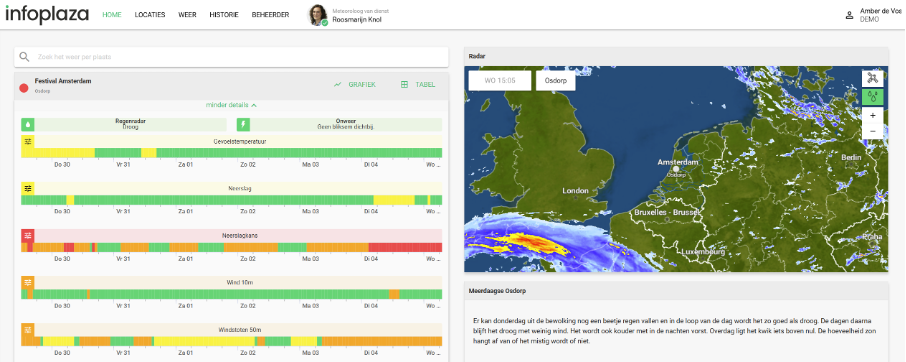The image size is (906, 362).
Task: Click the Gevoelstemperatuur color timeline bar
Action: (232, 153)
